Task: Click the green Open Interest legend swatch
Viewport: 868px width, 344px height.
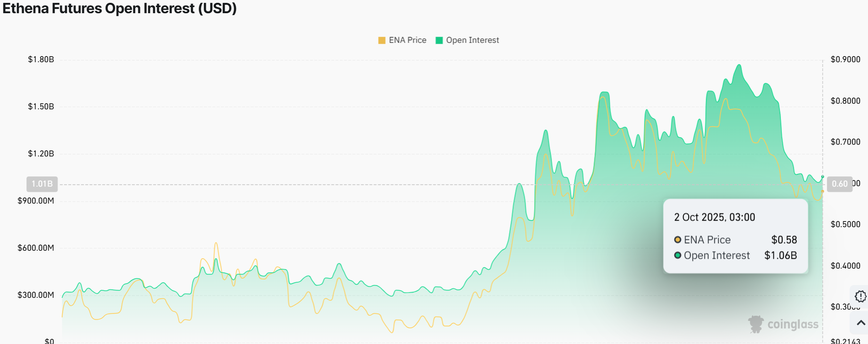Action: pyautogui.click(x=439, y=41)
